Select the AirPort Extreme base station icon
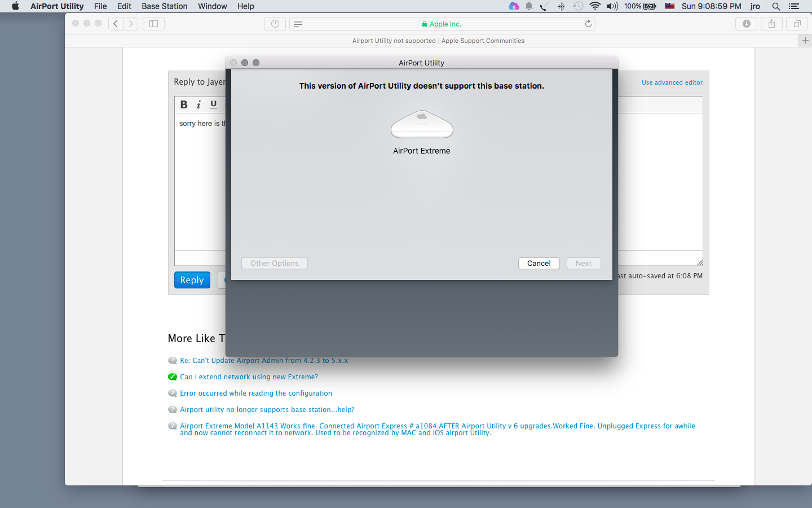Image resolution: width=812 pixels, height=508 pixels. [x=422, y=125]
